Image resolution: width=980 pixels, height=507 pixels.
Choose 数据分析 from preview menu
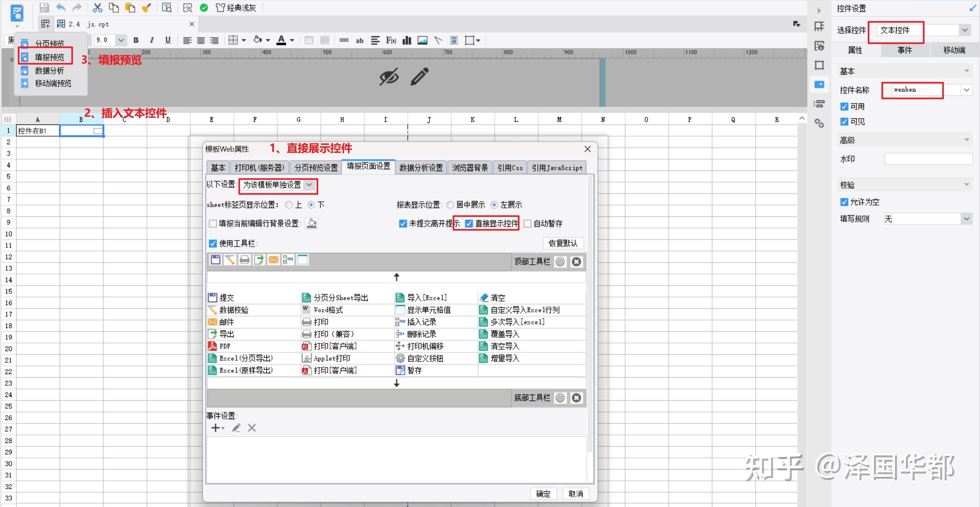coord(49,71)
